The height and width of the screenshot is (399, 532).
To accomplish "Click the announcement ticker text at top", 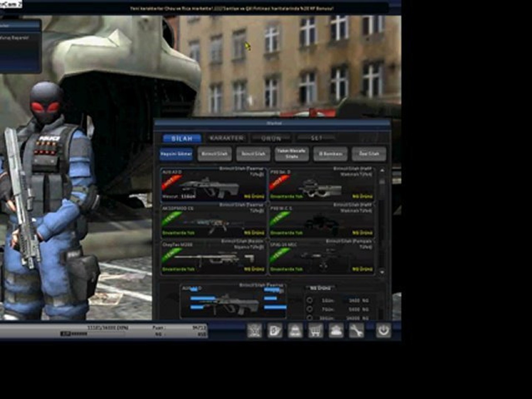I will [232, 8].
